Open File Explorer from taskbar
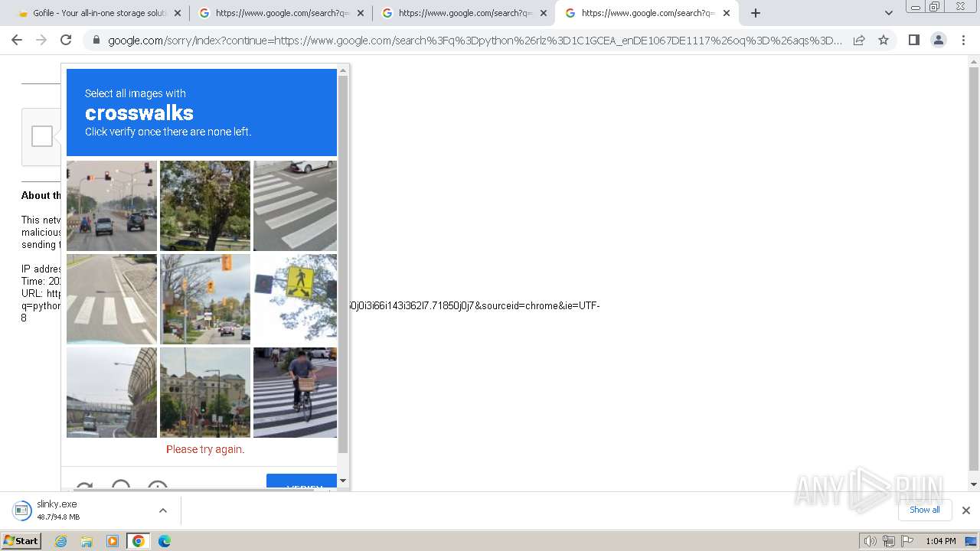 [x=87, y=541]
